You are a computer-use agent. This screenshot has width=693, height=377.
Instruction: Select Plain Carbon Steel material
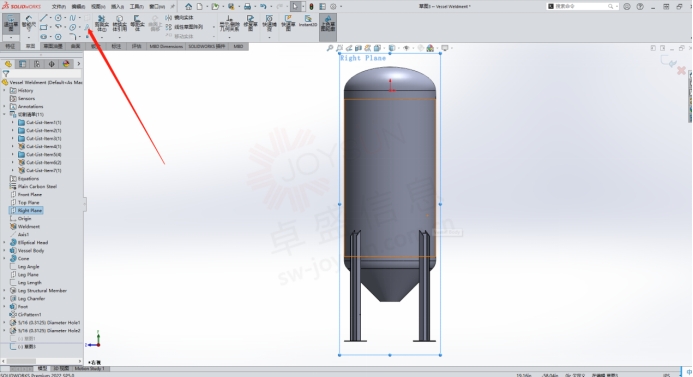tap(34, 187)
